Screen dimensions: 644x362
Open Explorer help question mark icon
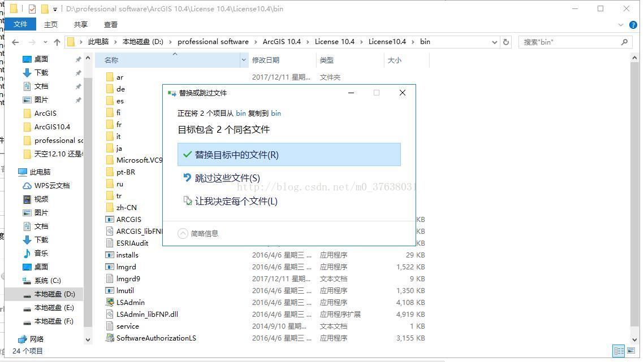(633, 25)
